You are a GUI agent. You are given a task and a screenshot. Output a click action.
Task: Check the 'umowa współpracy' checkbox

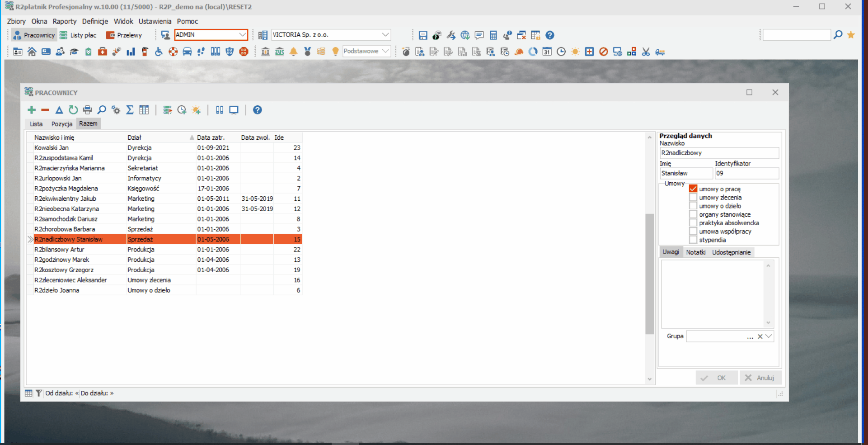[693, 231]
